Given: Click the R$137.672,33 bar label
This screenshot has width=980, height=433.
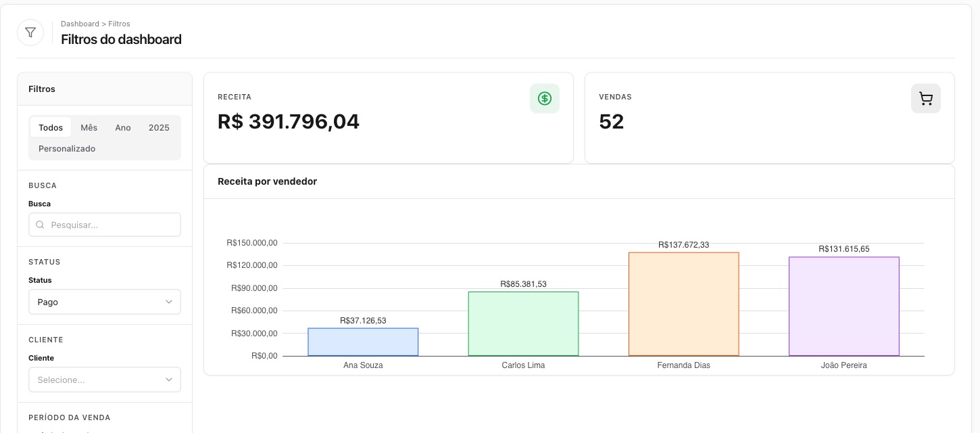Looking at the screenshot, I should (684, 245).
